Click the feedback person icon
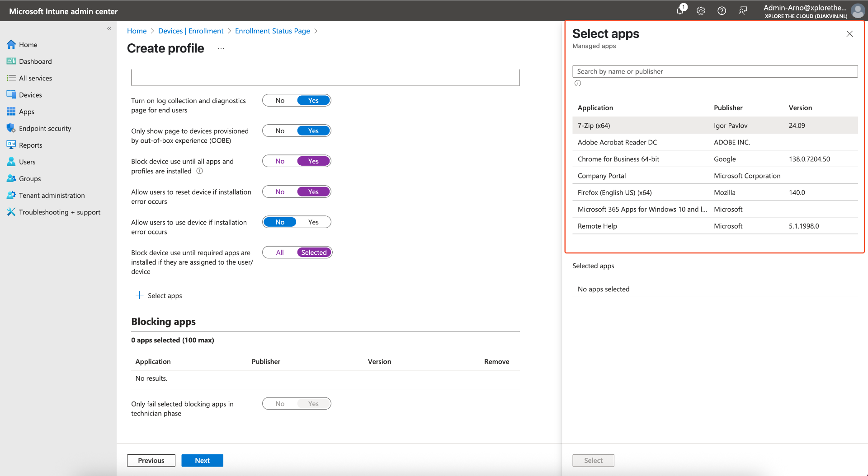Screen dimensions: 868x476 (743, 11)
